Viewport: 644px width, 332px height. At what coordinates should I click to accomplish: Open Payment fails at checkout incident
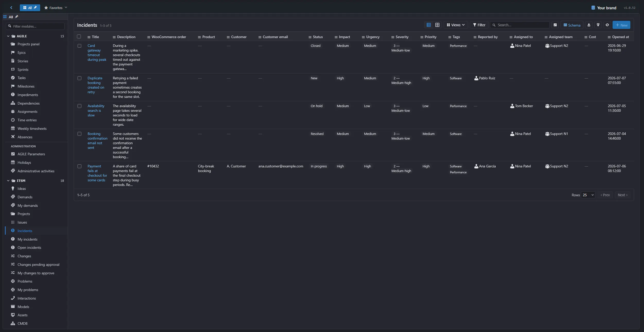point(97,173)
